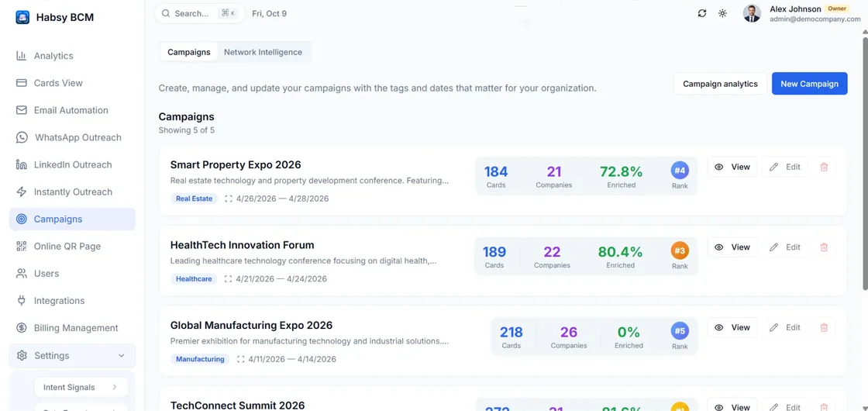Edit HealthTech Innovation Forum
868x411 pixels.
click(x=784, y=247)
